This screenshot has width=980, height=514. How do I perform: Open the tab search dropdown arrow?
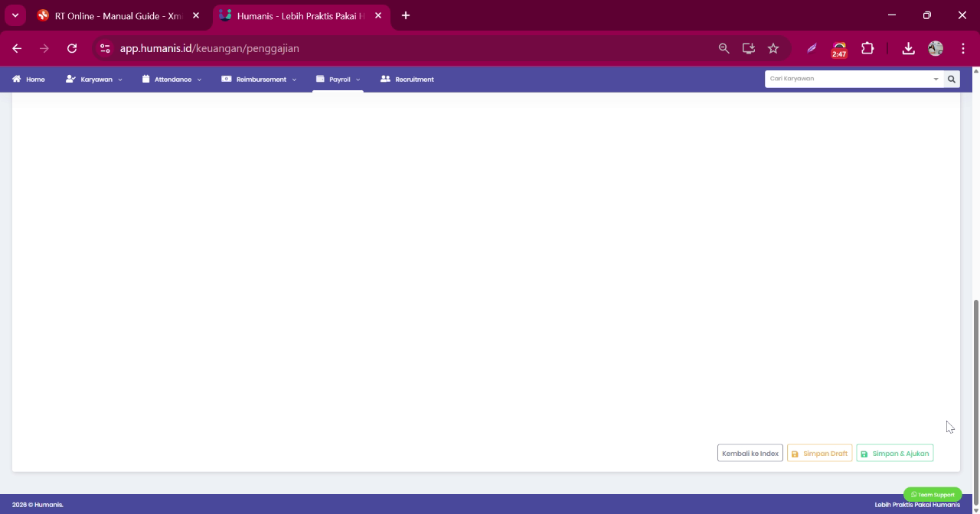pos(15,15)
